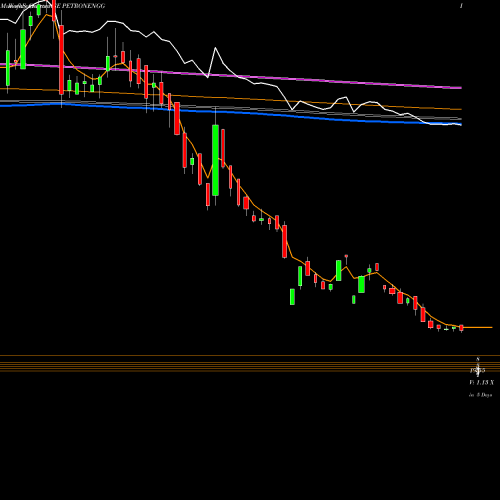
Task: Click the "in 5 Days" label
Action: click(x=480, y=395)
